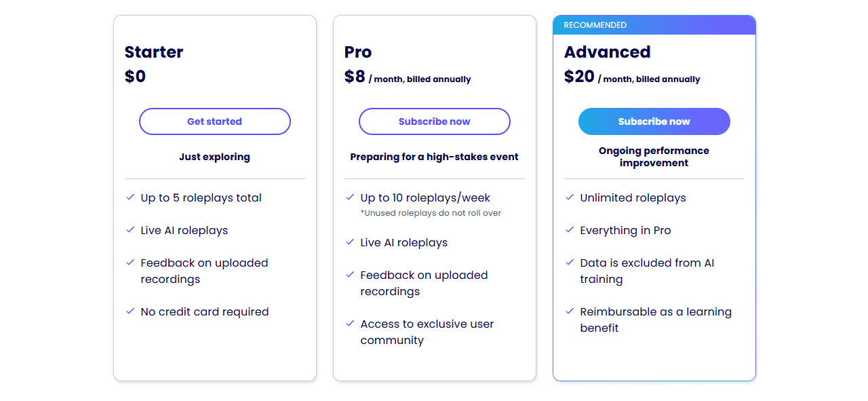This screenshot has height=401, width=868.
Task: Click the Advanced plan heading
Action: coord(608,52)
